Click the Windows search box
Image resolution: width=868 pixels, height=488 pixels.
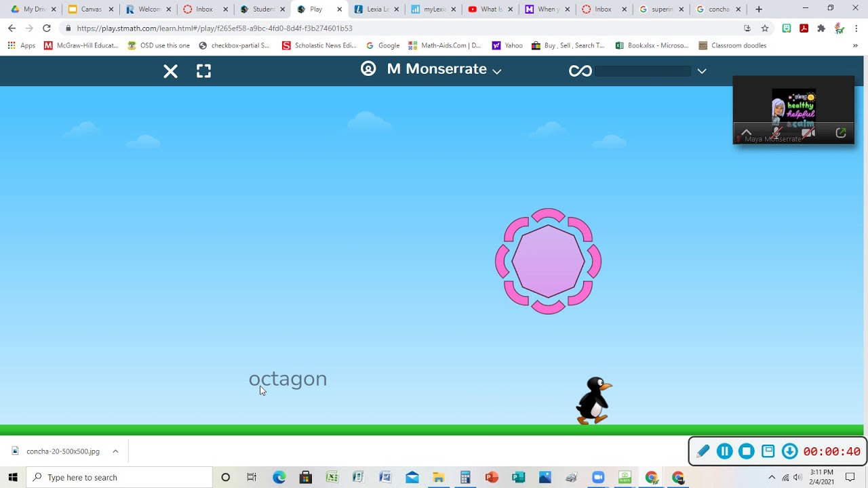pos(119,477)
